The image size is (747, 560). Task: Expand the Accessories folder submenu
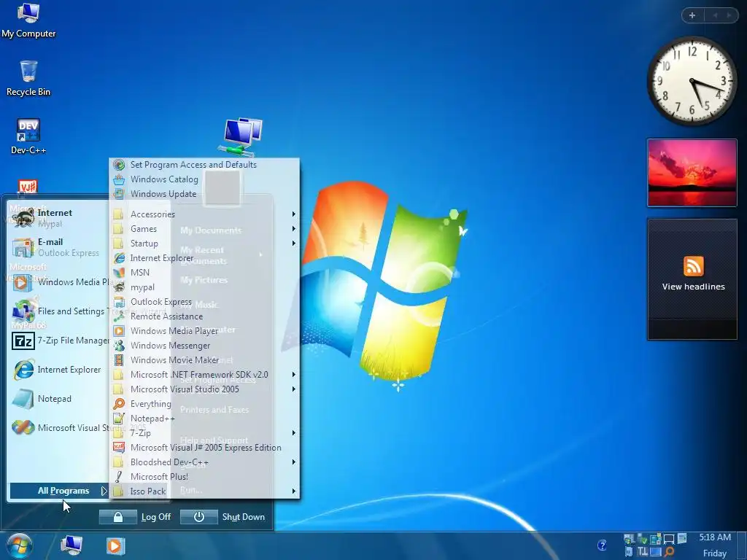204,214
